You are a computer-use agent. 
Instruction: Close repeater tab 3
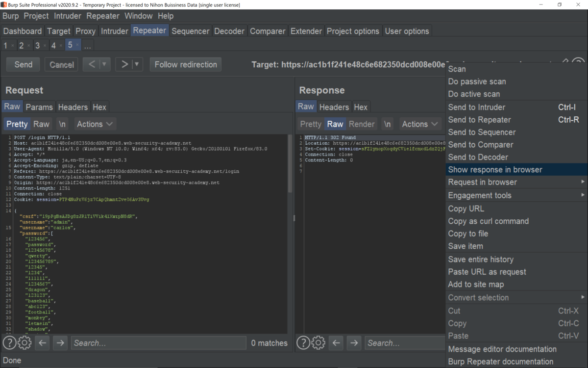pos(45,46)
